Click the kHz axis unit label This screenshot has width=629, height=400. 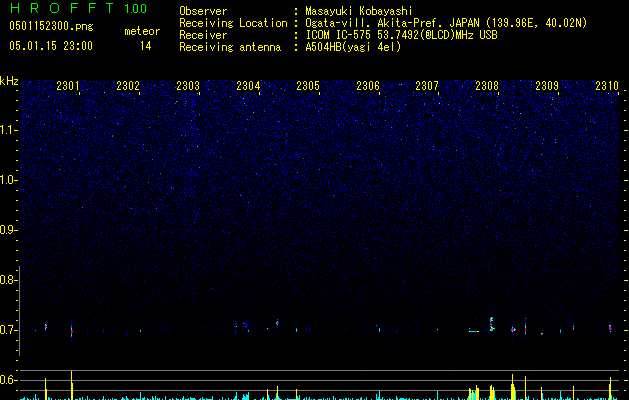click(9, 81)
